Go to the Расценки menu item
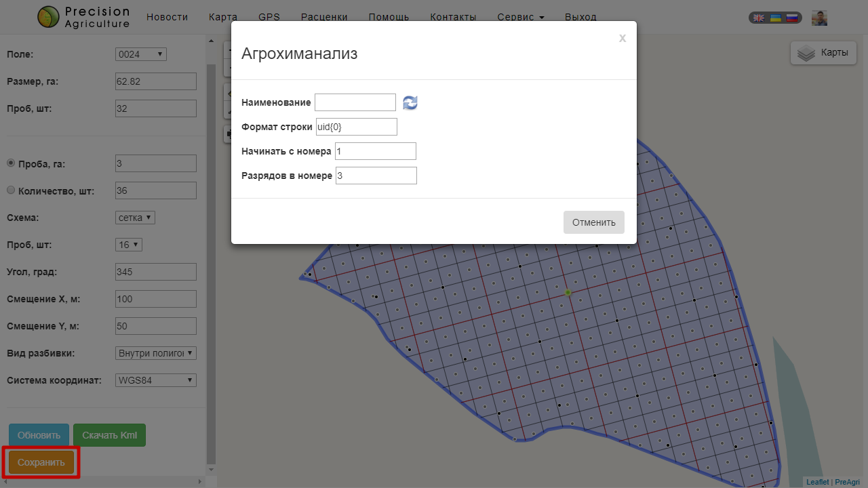The width and height of the screenshot is (868, 488). (x=324, y=17)
